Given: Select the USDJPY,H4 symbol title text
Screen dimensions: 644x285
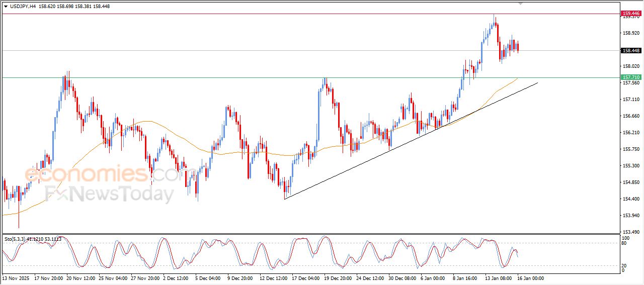Looking at the screenshot, I should pyautogui.click(x=23, y=7).
